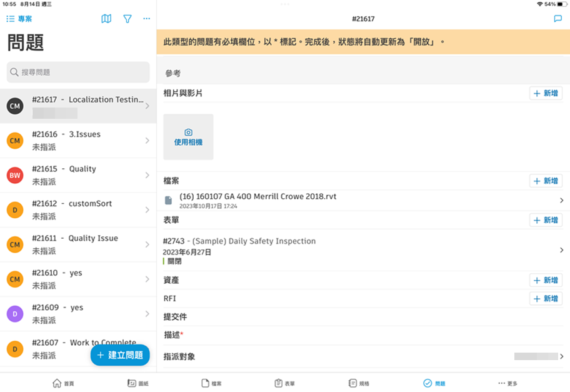Image resolution: width=570 pixels, height=392 pixels.
Task: Edit the required 描述 field
Action: 363,335
